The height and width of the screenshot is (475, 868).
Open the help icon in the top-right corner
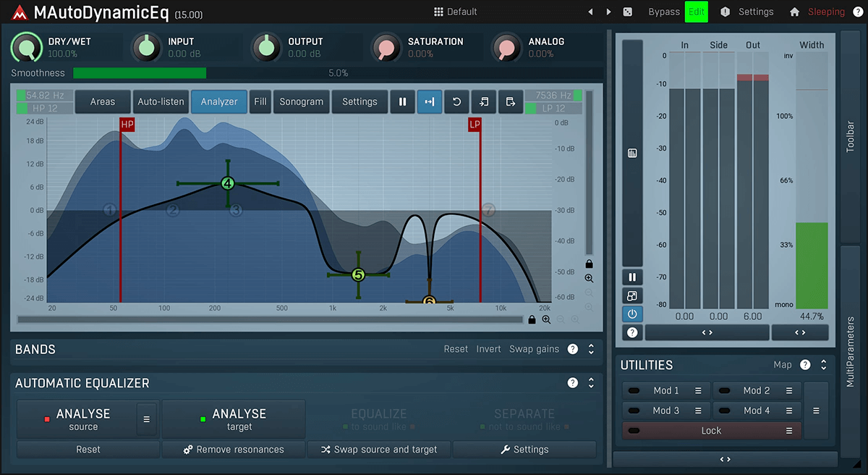point(858,12)
